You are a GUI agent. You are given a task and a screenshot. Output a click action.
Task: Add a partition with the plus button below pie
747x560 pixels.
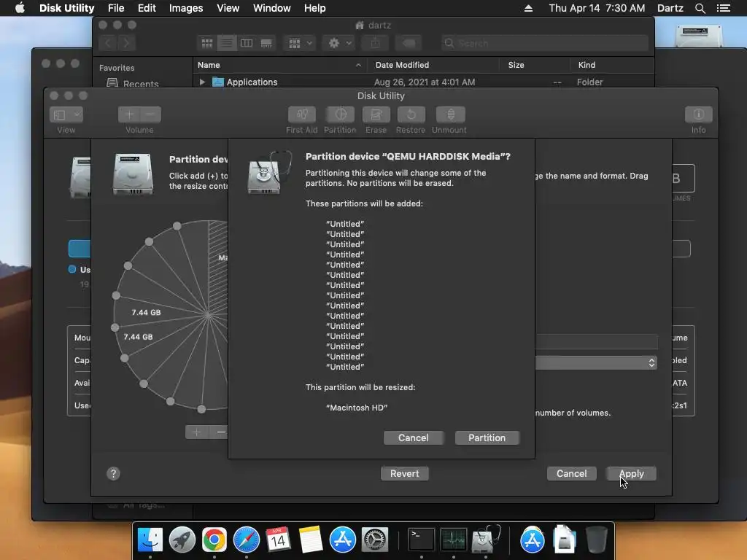coord(196,432)
